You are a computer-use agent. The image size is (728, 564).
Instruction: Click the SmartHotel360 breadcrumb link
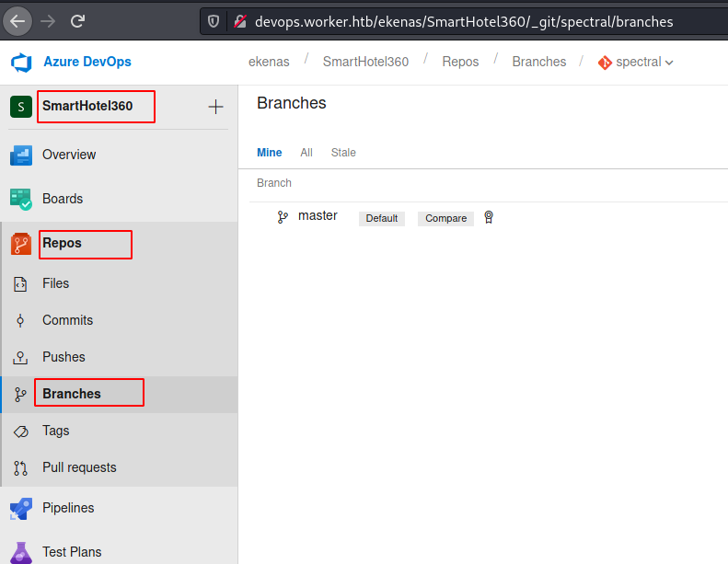click(366, 62)
